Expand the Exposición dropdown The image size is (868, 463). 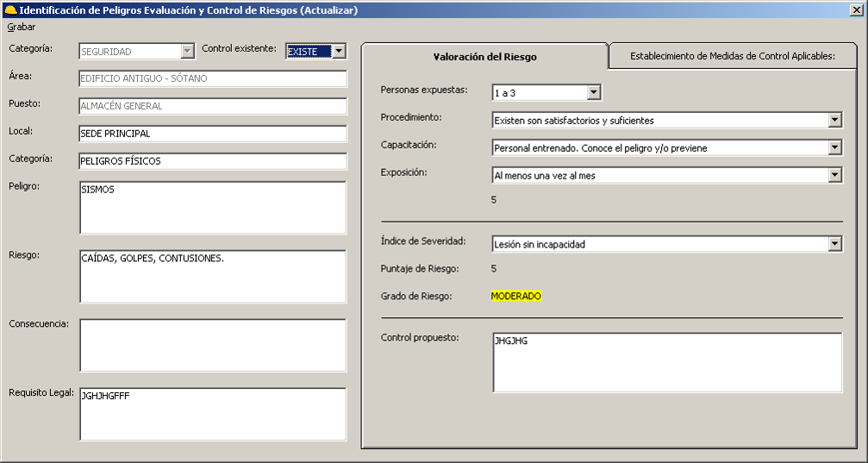click(834, 176)
